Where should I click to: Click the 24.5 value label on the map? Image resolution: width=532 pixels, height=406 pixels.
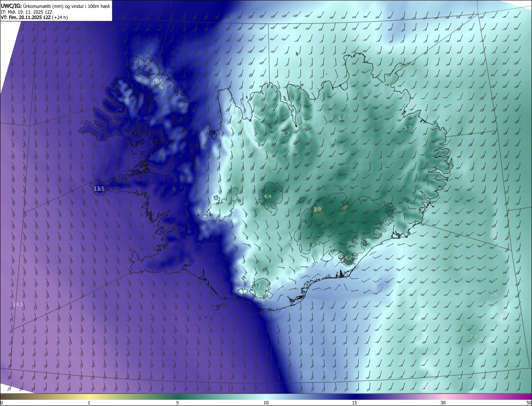click(x=18, y=305)
